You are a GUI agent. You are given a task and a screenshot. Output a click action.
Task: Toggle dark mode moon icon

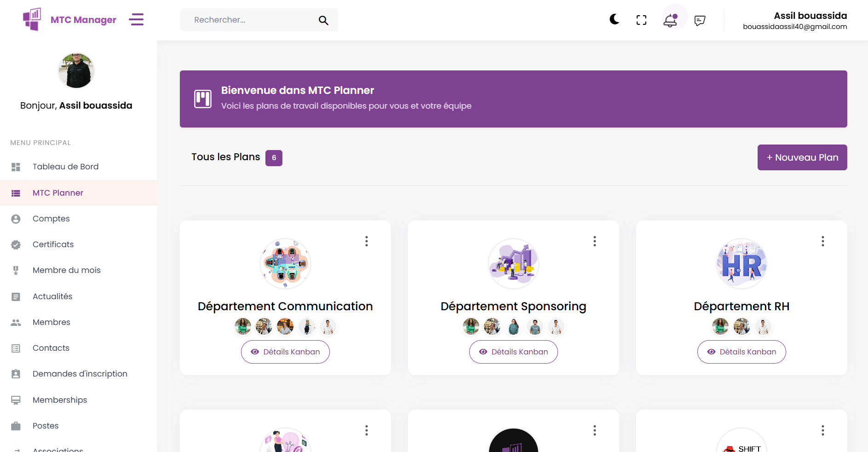pos(615,19)
